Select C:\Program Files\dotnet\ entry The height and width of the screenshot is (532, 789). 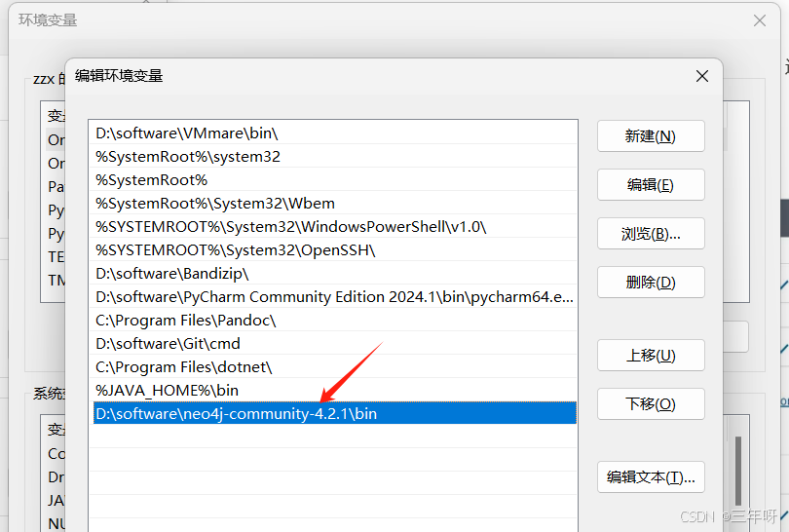point(335,367)
